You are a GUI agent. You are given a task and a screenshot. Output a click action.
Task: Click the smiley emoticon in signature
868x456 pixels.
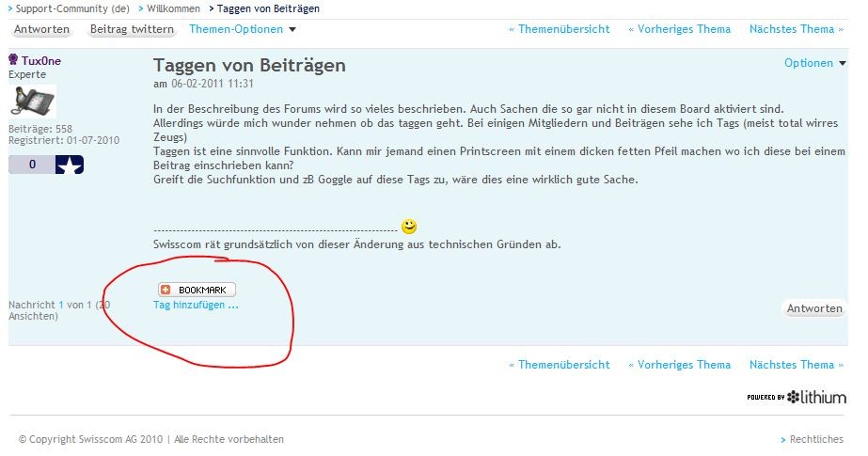click(x=409, y=227)
